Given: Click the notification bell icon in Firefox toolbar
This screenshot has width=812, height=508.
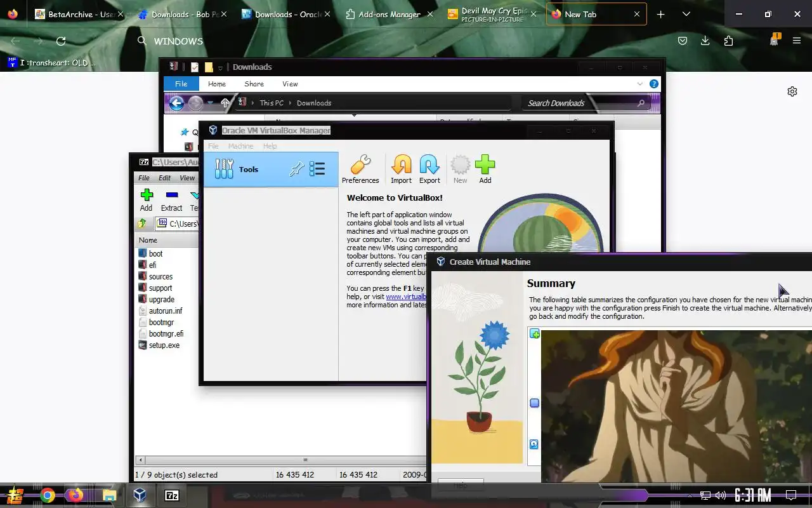Looking at the screenshot, I should point(774,40).
